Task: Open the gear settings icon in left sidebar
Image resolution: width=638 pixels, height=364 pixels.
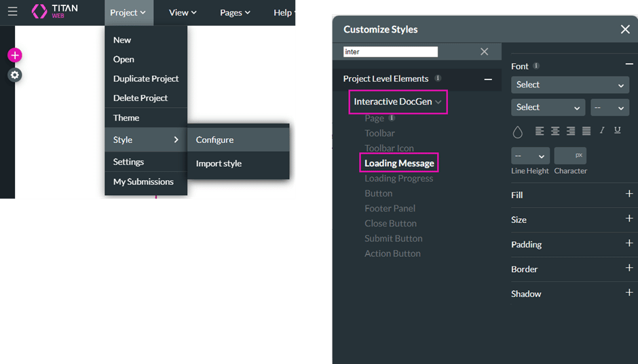Action: click(x=15, y=75)
